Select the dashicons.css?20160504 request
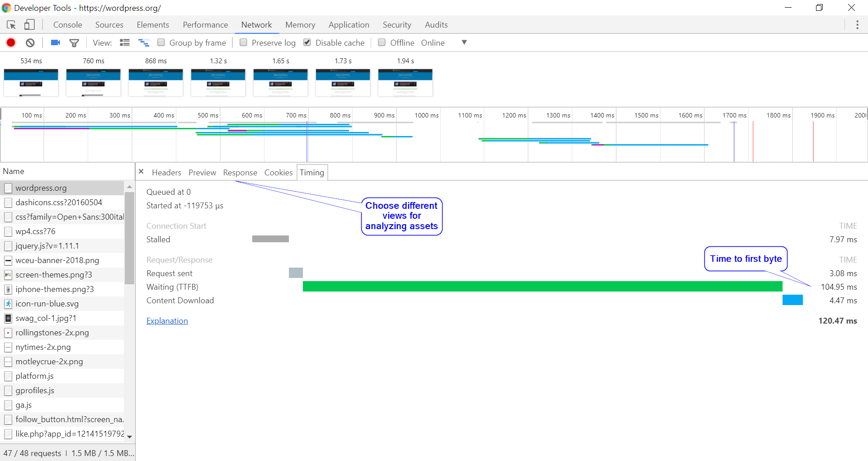This screenshot has width=868, height=461. [62, 202]
